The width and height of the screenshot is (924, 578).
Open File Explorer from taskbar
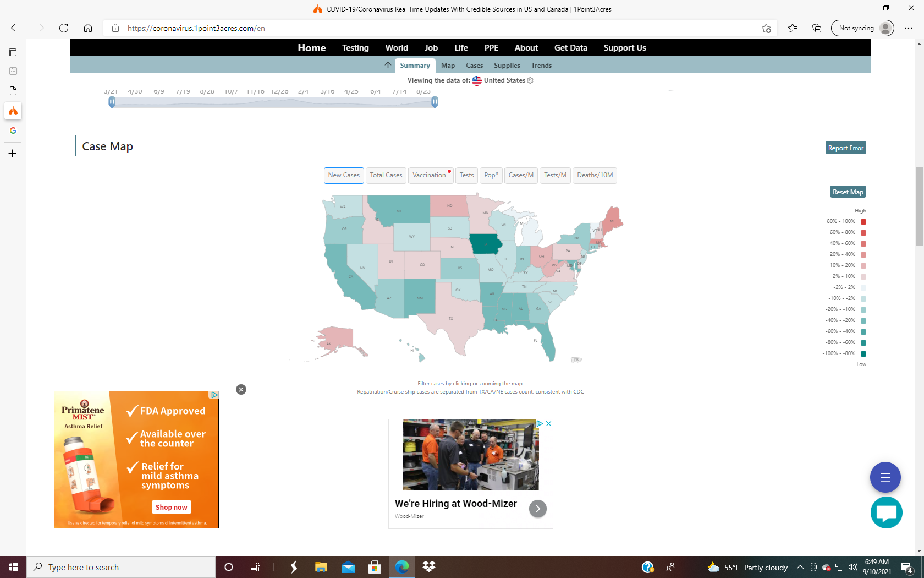(x=321, y=567)
